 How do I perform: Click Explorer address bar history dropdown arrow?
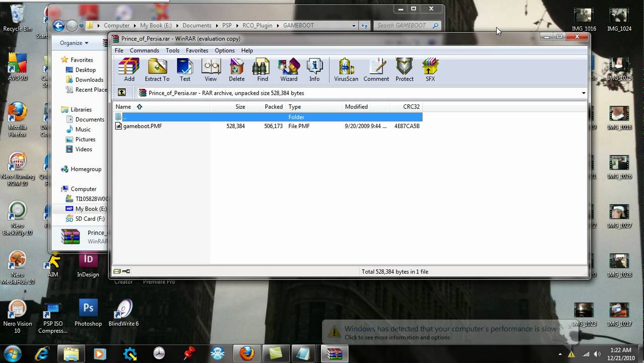(x=354, y=26)
